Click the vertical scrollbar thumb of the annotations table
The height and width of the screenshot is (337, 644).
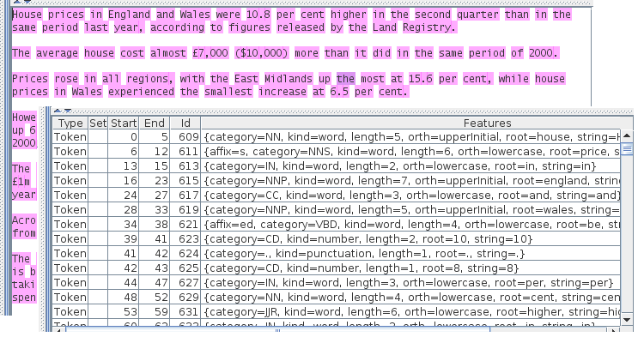pyautogui.click(x=627, y=148)
